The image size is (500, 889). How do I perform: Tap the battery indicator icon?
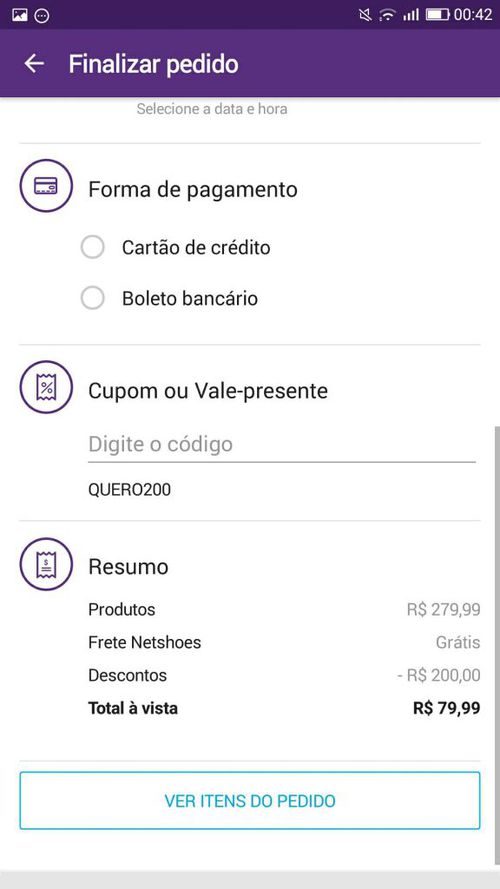coord(437,15)
